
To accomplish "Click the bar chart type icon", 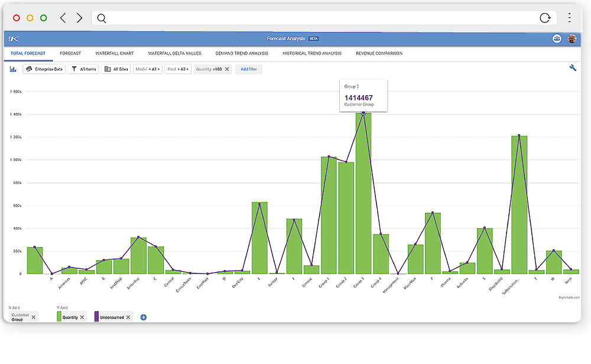I will 13,69.
